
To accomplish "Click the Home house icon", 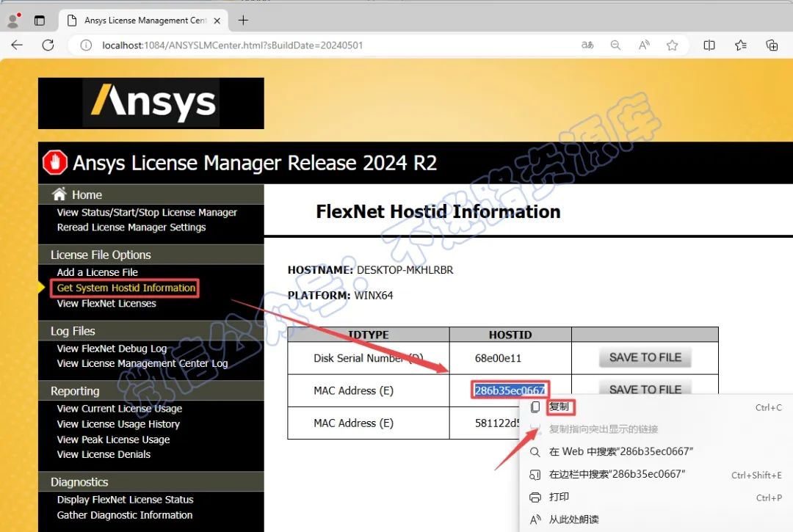I will tap(59, 194).
